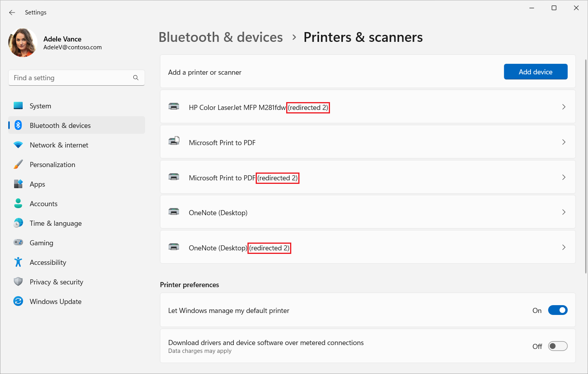Click the search magnifier in Find a setting

[x=136, y=77]
